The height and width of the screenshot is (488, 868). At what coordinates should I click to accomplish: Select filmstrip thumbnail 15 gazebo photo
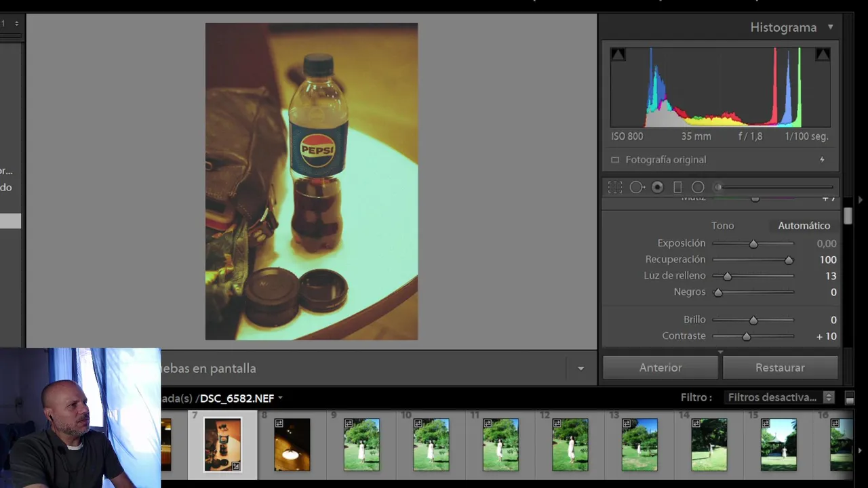pyautogui.click(x=778, y=445)
